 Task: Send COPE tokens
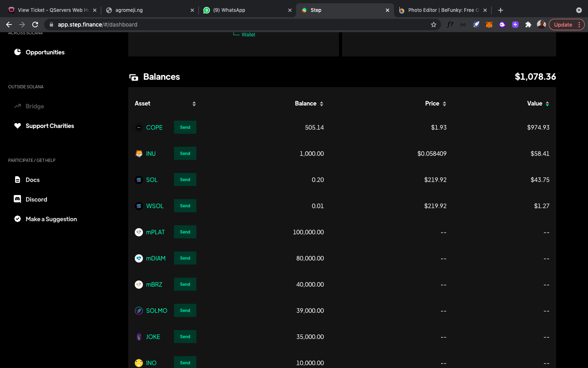click(185, 127)
